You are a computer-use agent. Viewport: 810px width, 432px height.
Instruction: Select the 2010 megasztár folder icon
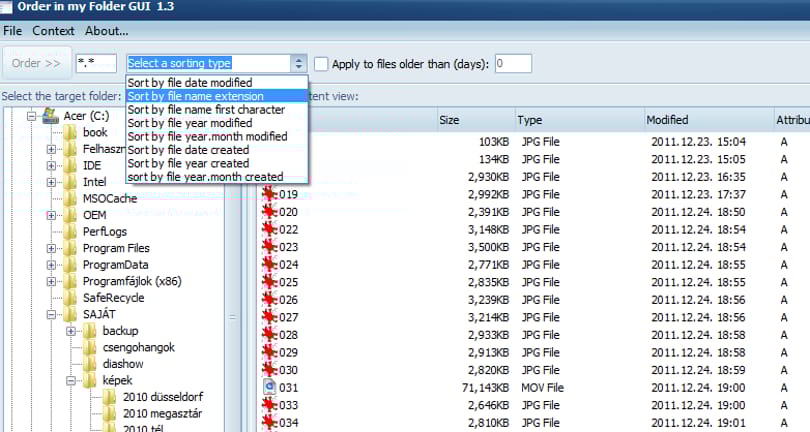[109, 413]
